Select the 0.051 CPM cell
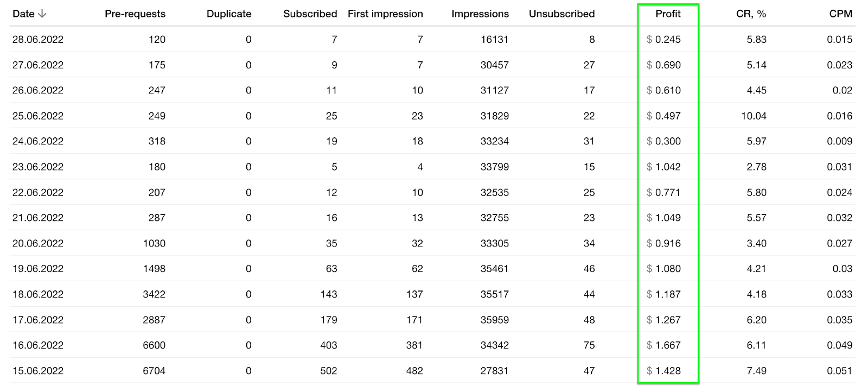 [839, 371]
